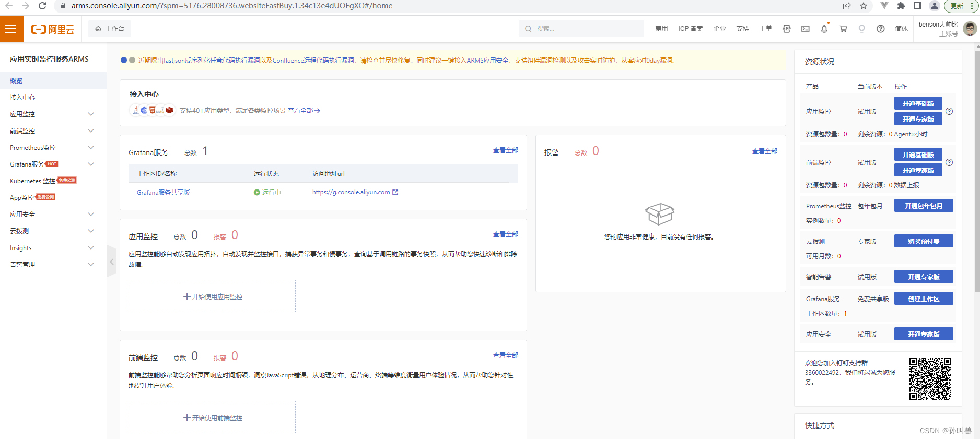Reload the page
Screen dimensions: 980x439
pos(42,6)
